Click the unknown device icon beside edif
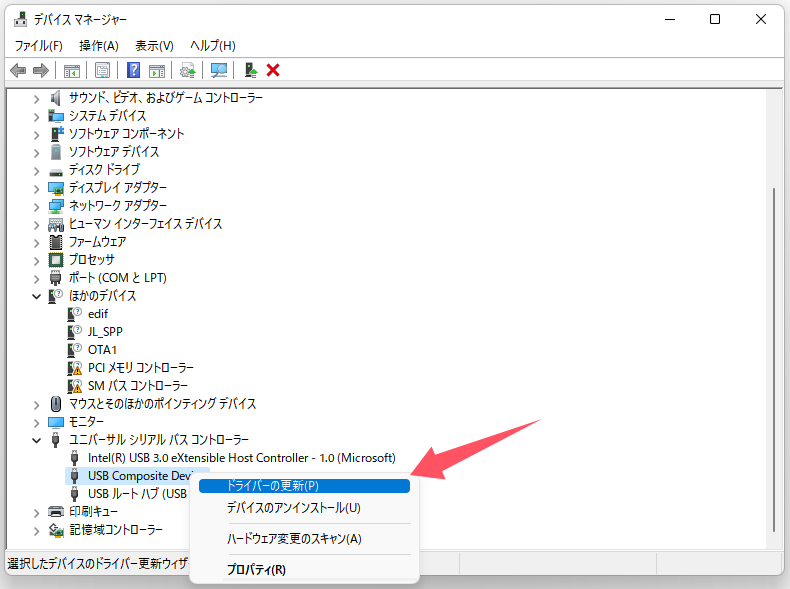The image size is (790, 589). (75, 314)
